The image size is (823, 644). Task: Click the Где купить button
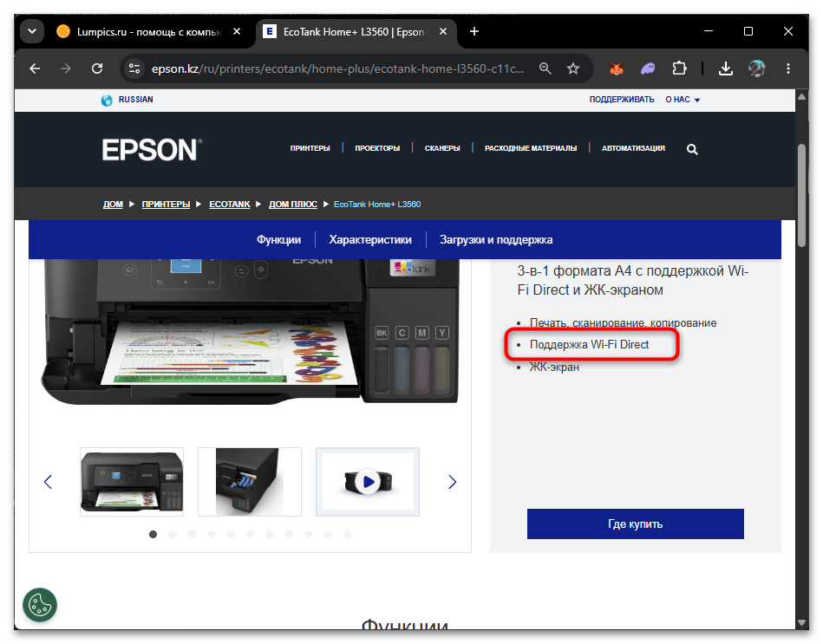coord(635,524)
